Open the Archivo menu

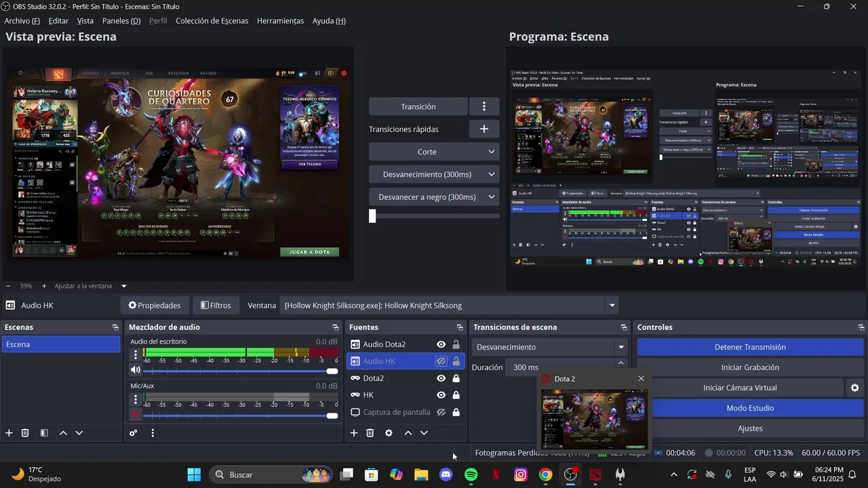(x=22, y=21)
